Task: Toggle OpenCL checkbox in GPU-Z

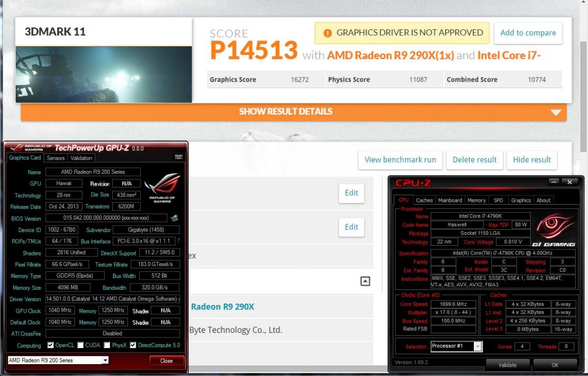Action: pos(50,345)
